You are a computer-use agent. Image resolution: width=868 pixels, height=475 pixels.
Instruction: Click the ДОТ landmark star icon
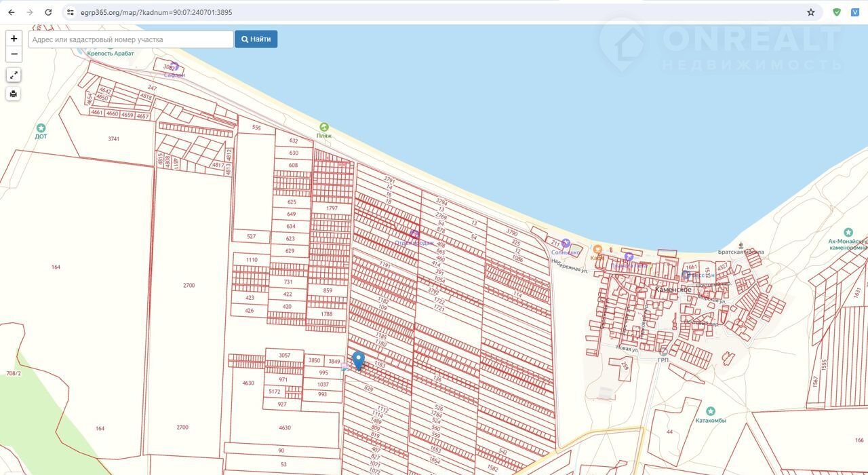coord(41,128)
